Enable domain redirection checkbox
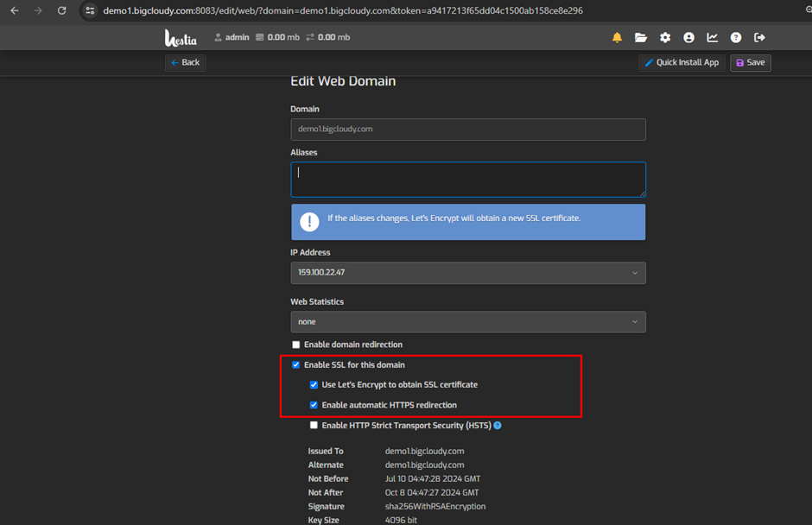Screen dimensions: 812x525 296,345
